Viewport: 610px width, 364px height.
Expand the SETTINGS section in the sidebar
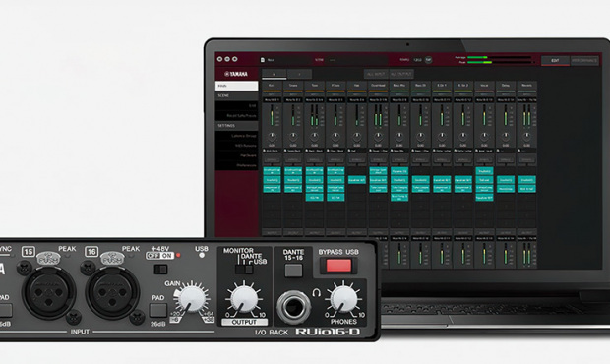tap(236, 126)
